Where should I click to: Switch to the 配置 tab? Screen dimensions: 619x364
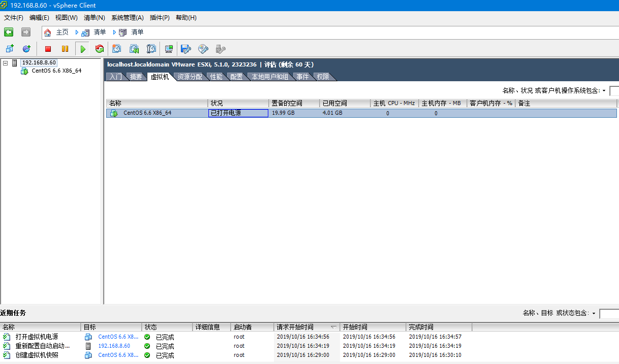(x=236, y=77)
